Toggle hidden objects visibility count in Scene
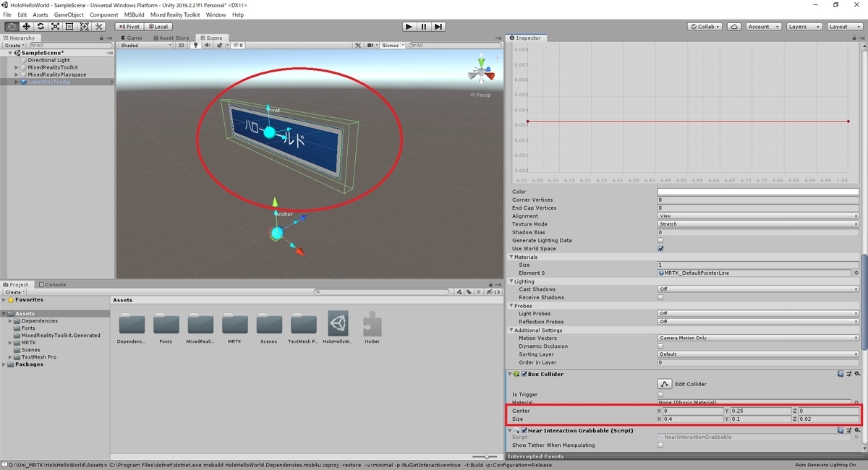868x470 pixels. click(x=237, y=45)
